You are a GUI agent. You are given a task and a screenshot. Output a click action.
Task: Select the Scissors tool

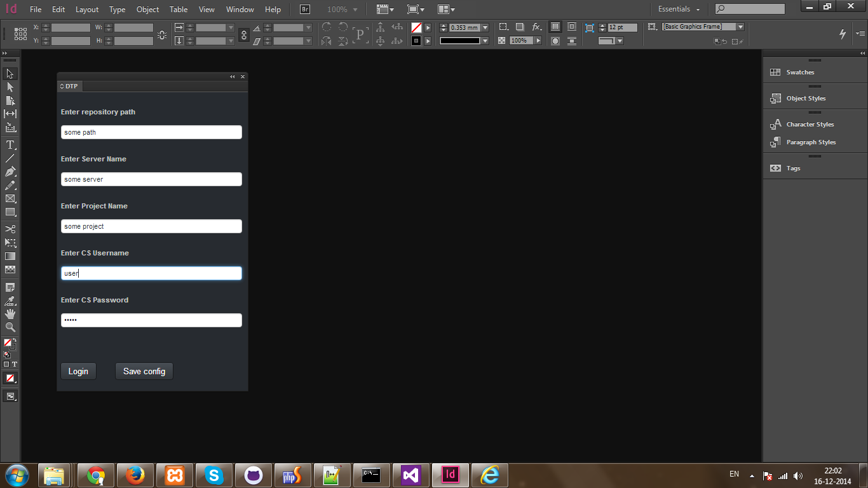[x=10, y=229]
